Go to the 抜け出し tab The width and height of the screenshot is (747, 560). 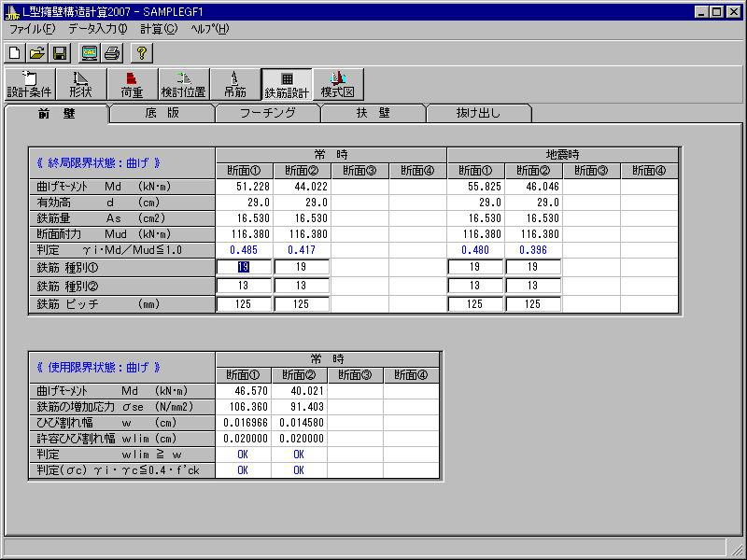point(478,113)
